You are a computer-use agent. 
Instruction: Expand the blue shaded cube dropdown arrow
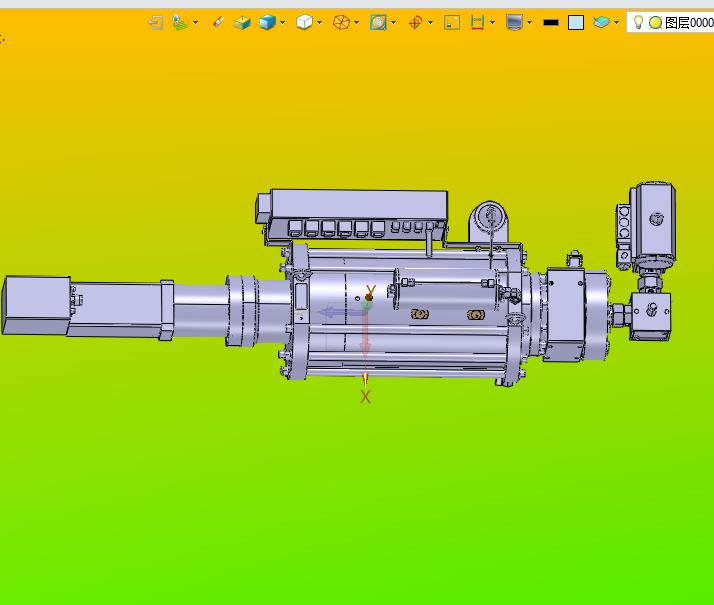[283, 22]
